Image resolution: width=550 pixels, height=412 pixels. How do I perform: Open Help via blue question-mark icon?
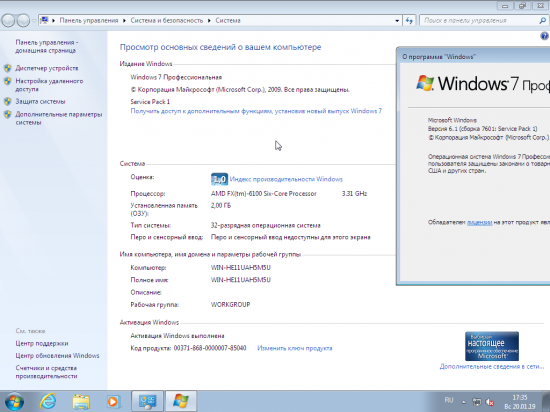point(544,36)
